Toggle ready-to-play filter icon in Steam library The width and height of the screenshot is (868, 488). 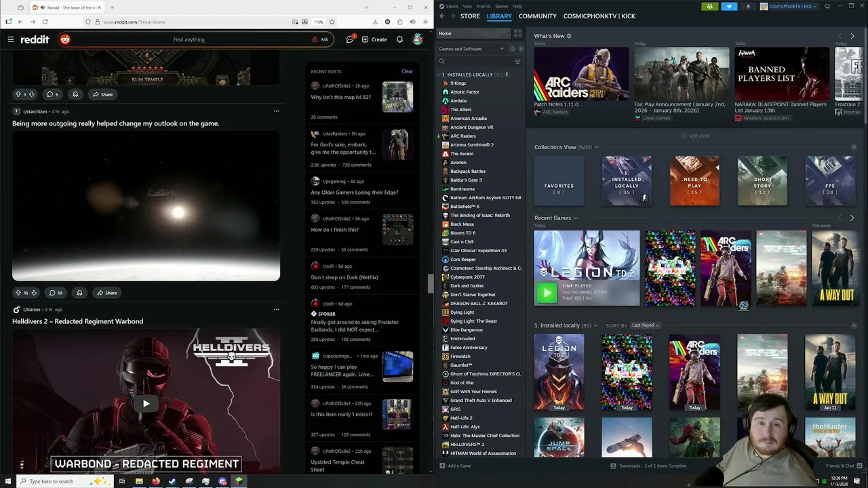[x=521, y=49]
